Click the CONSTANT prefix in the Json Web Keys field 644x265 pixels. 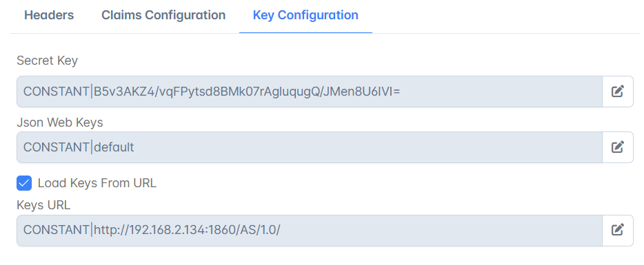56,147
